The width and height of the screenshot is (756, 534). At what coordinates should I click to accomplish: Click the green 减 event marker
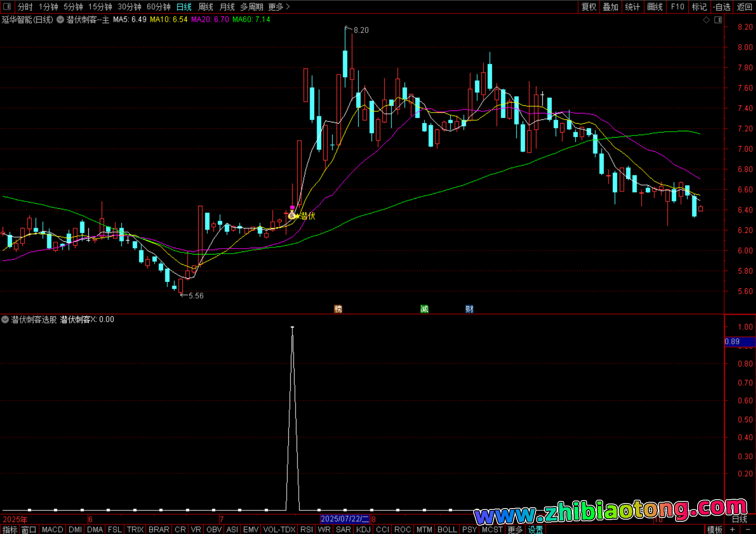coord(424,309)
